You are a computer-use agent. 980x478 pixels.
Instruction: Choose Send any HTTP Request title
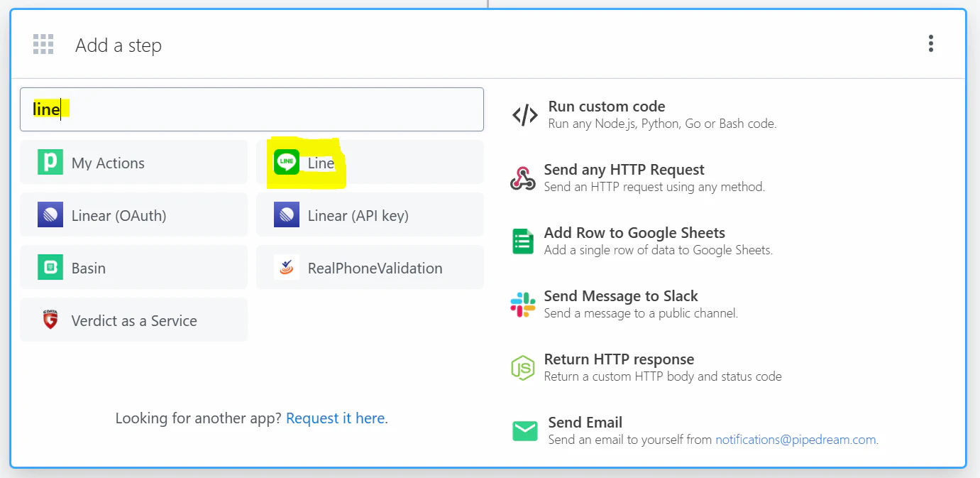pyautogui.click(x=624, y=170)
